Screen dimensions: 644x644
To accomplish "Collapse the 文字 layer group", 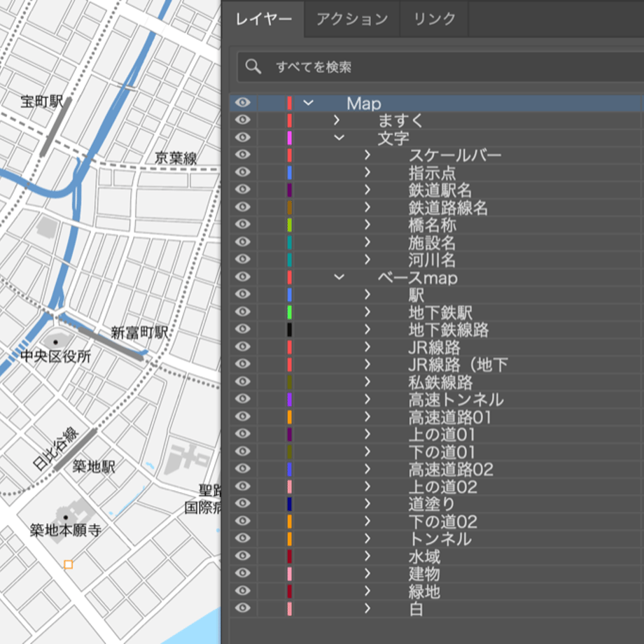I will point(339,138).
